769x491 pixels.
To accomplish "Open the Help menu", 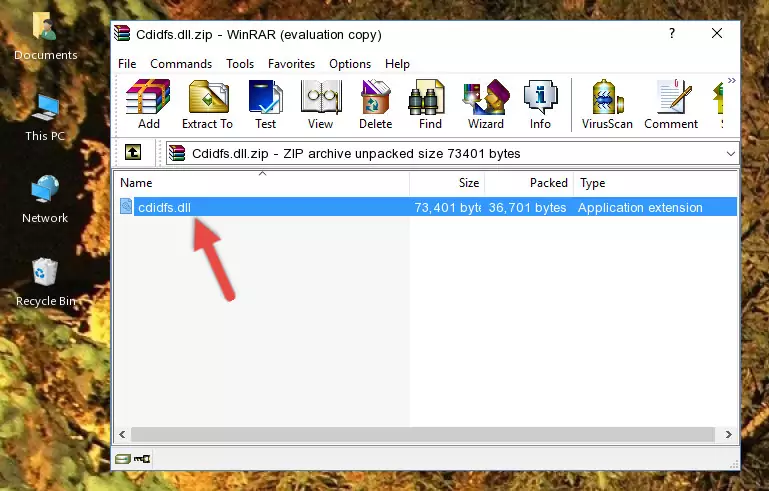I will [397, 64].
